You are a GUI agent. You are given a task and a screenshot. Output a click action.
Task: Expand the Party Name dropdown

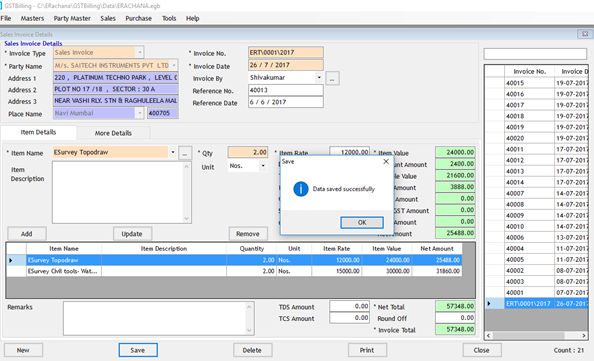pos(174,65)
